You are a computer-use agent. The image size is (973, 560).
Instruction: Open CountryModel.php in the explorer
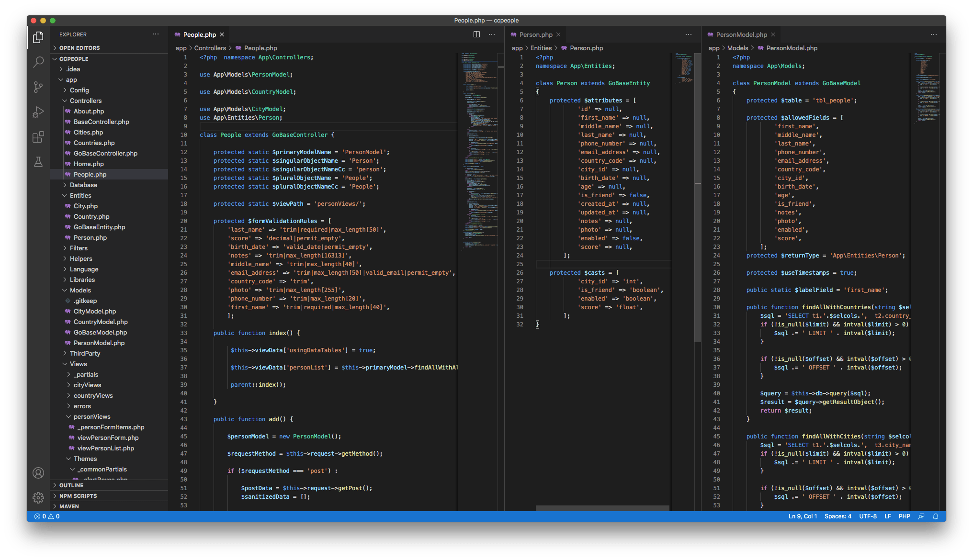(101, 322)
